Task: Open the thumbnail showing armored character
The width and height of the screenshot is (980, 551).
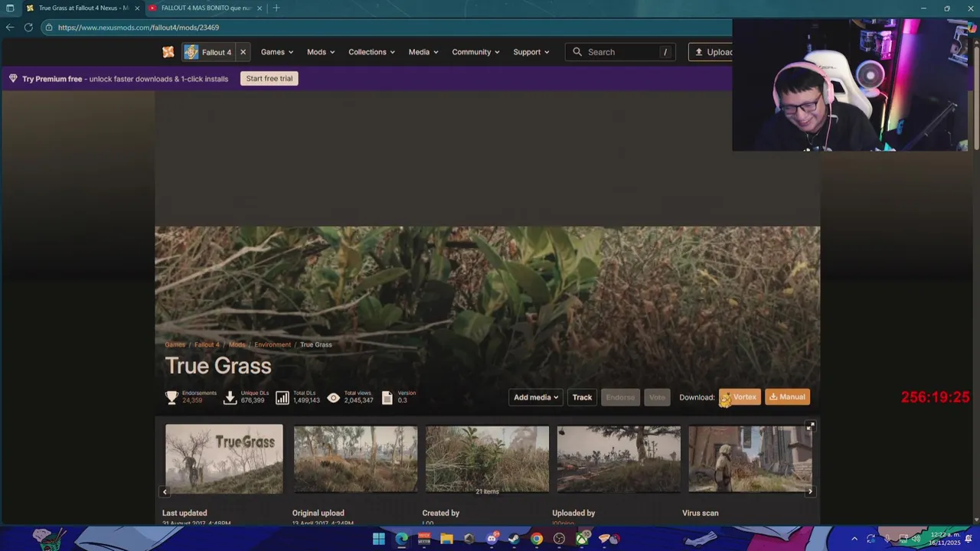Action: tap(750, 458)
